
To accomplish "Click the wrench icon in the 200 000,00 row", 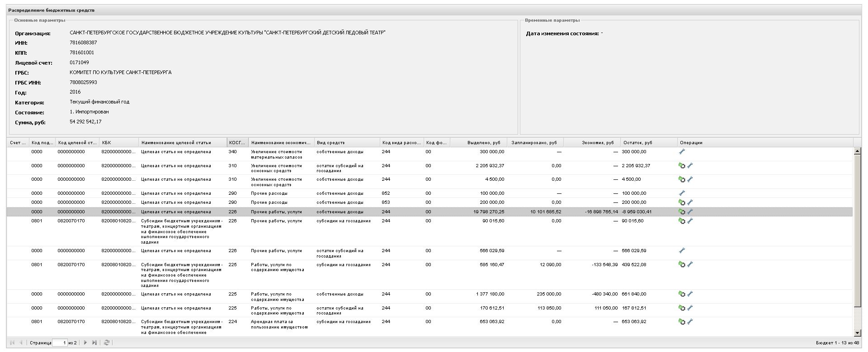I will click(x=690, y=202).
